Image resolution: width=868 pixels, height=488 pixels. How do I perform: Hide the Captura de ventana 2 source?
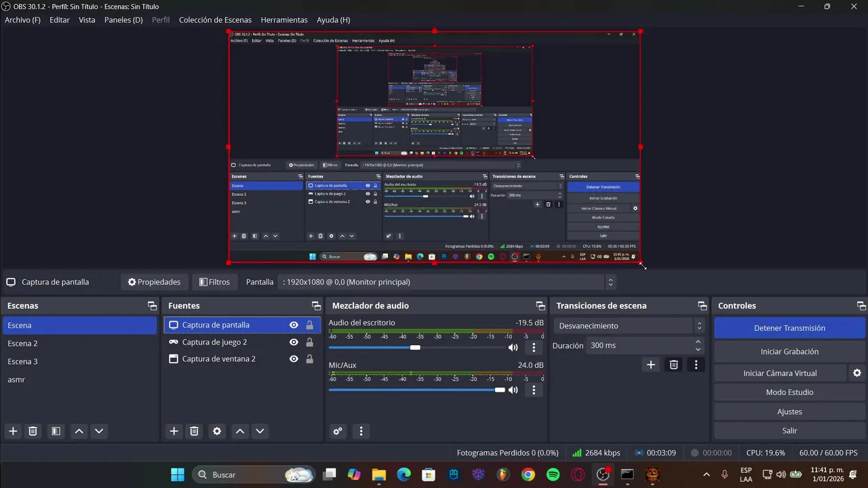click(x=294, y=359)
